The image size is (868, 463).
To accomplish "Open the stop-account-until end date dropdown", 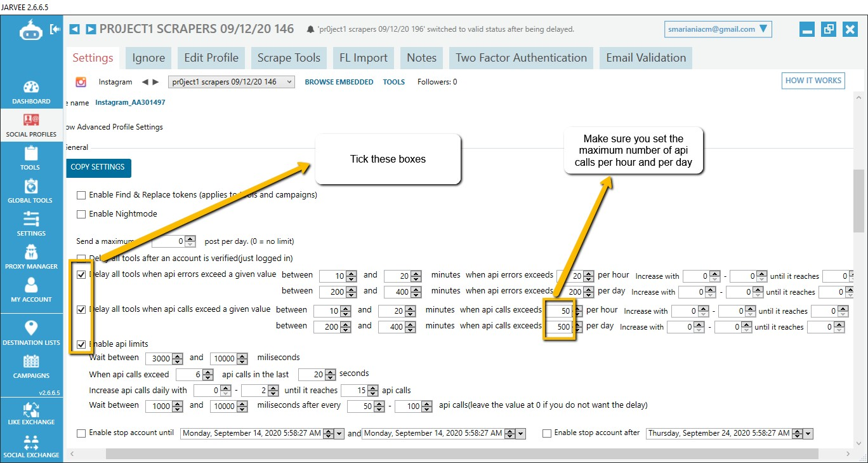I will 521,434.
